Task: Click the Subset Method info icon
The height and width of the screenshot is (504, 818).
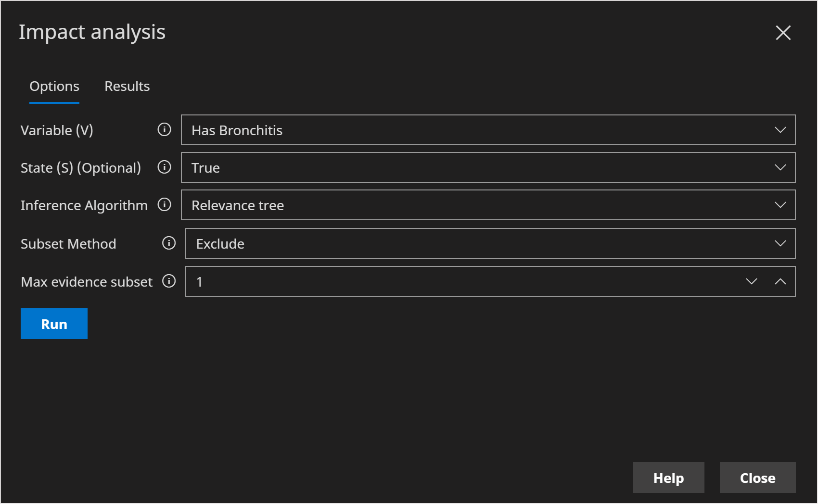Action: tap(168, 243)
